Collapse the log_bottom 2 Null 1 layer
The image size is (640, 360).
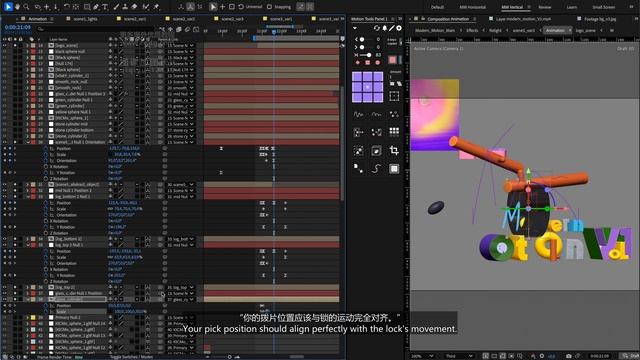coord(27,196)
